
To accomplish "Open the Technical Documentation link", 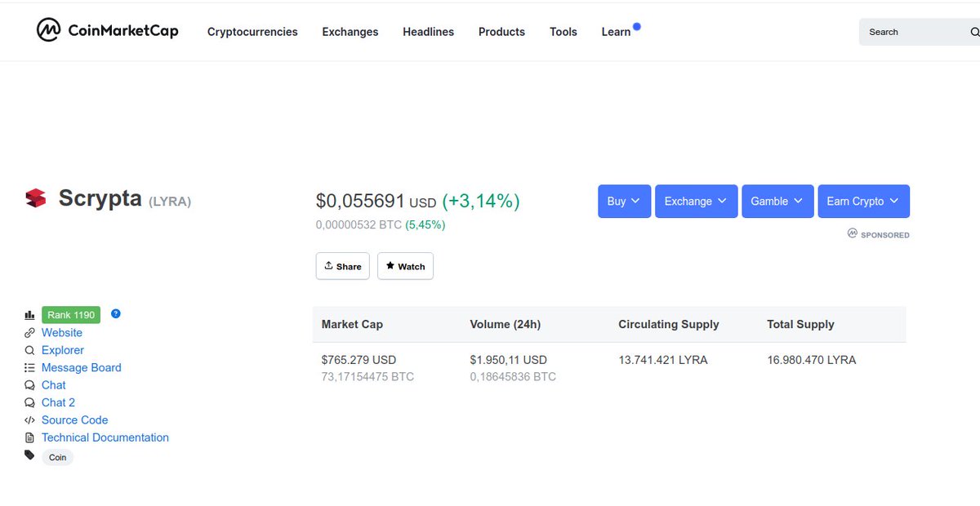I will click(x=105, y=437).
